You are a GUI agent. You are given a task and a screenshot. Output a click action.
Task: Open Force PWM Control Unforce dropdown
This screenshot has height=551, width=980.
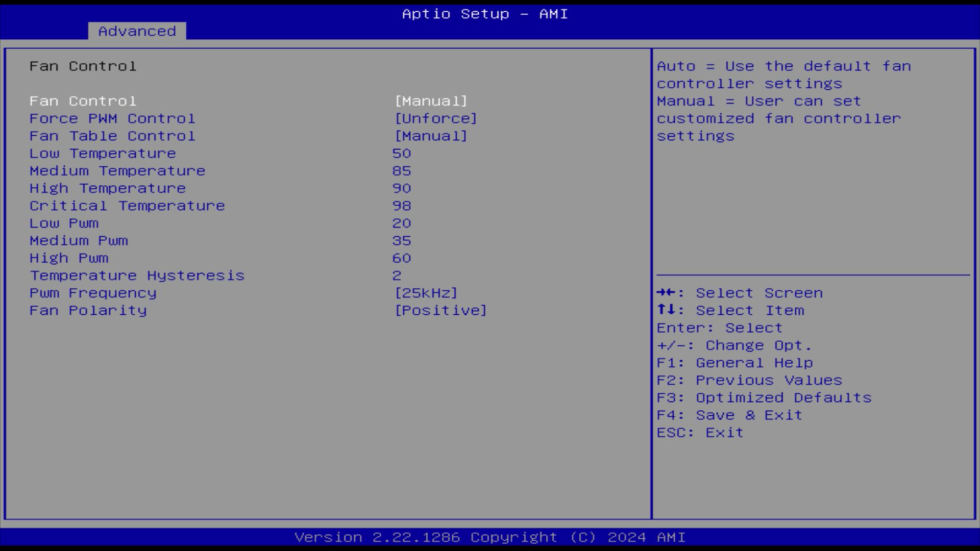point(436,118)
